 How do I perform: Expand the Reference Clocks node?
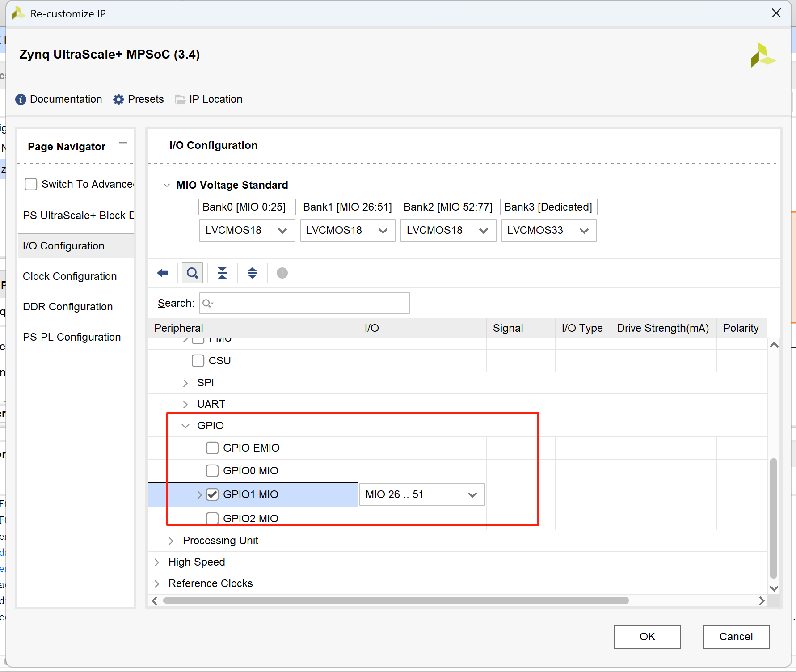click(x=157, y=584)
